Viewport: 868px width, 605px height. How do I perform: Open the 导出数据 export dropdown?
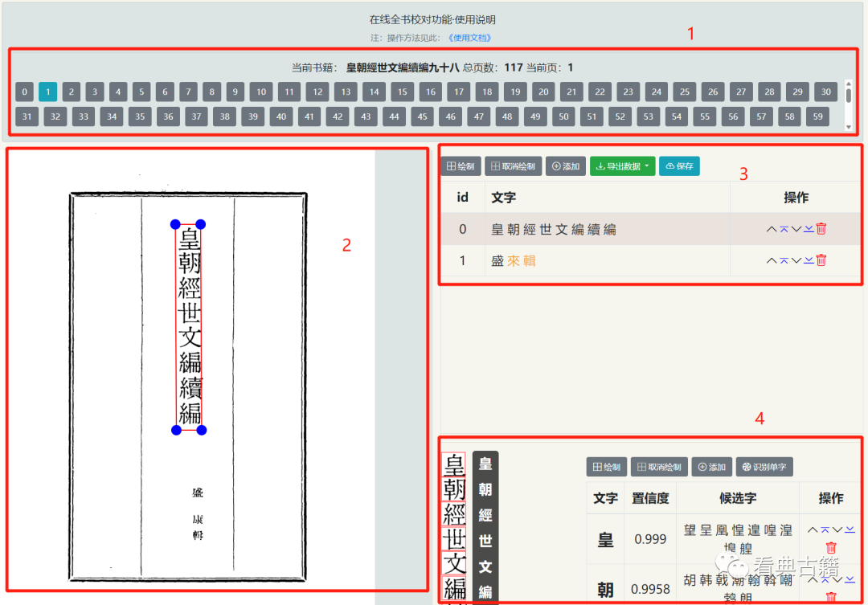tap(622, 166)
